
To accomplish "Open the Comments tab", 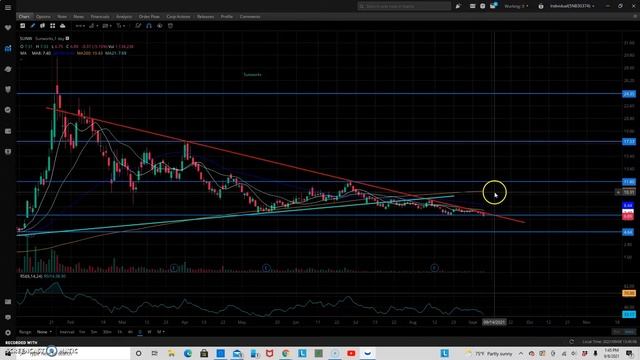I will point(250,17).
